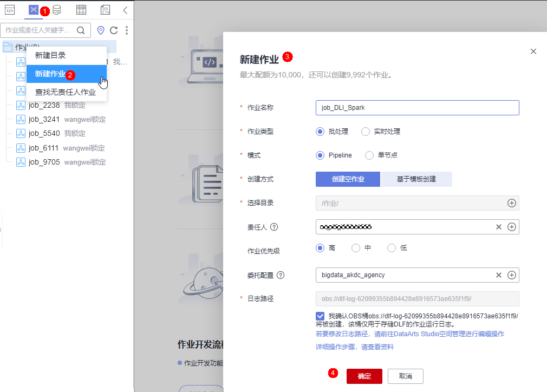Refresh the job list with the refresh icon
The width and height of the screenshot is (547, 392).
click(x=114, y=30)
